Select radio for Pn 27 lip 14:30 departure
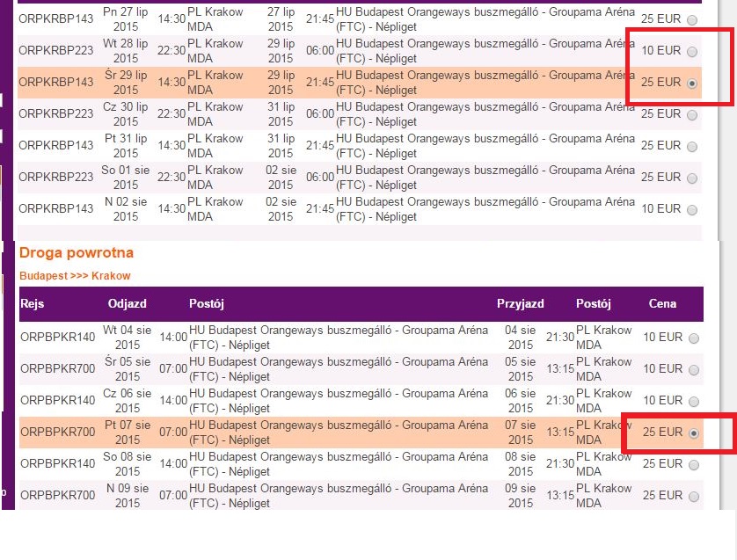The image size is (737, 560). pyautogui.click(x=692, y=19)
